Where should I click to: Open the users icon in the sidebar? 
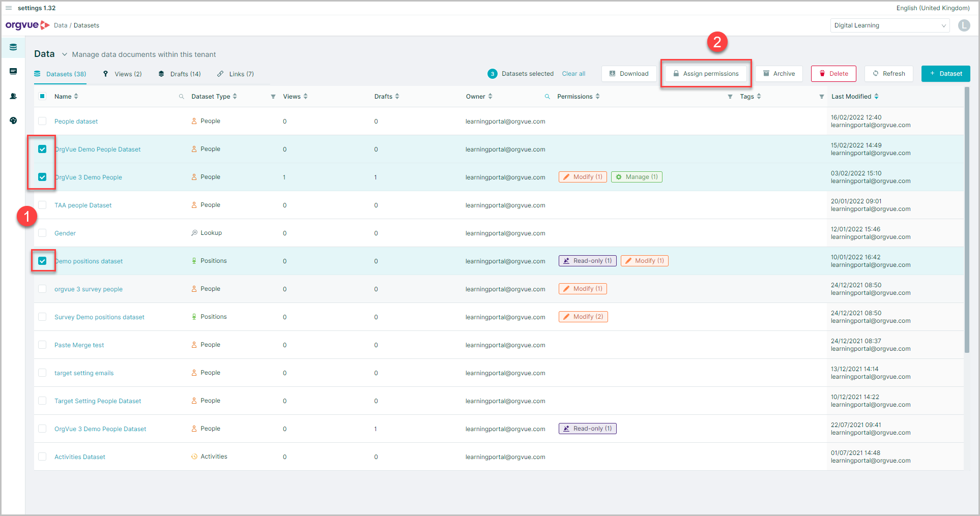pyautogui.click(x=13, y=96)
